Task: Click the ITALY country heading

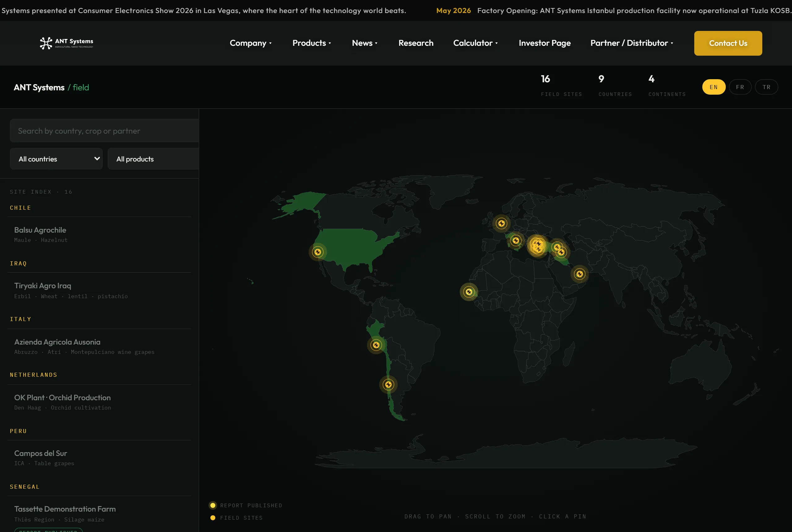Action: click(20, 319)
